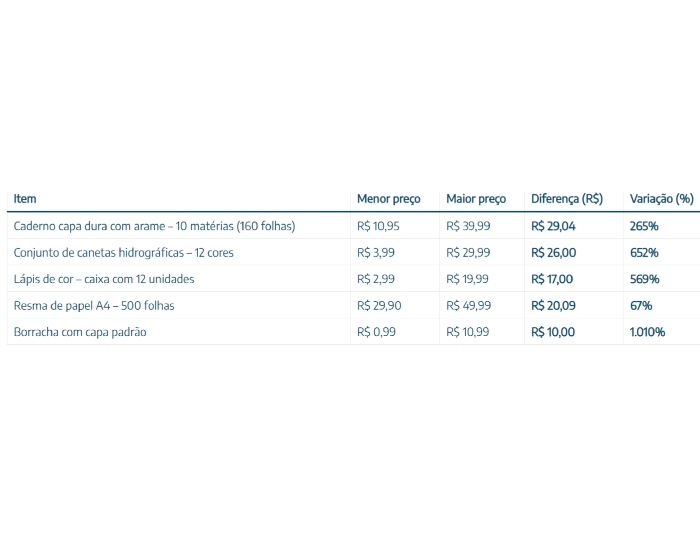Click the "Lápis de cor" item cell
Viewport: 700px width, 550px height.
104,279
